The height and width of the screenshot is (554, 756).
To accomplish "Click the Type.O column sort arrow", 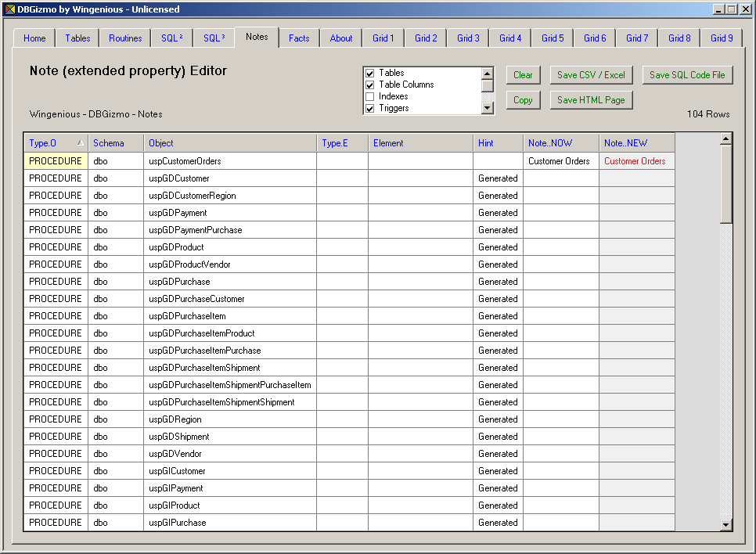I will tap(80, 143).
